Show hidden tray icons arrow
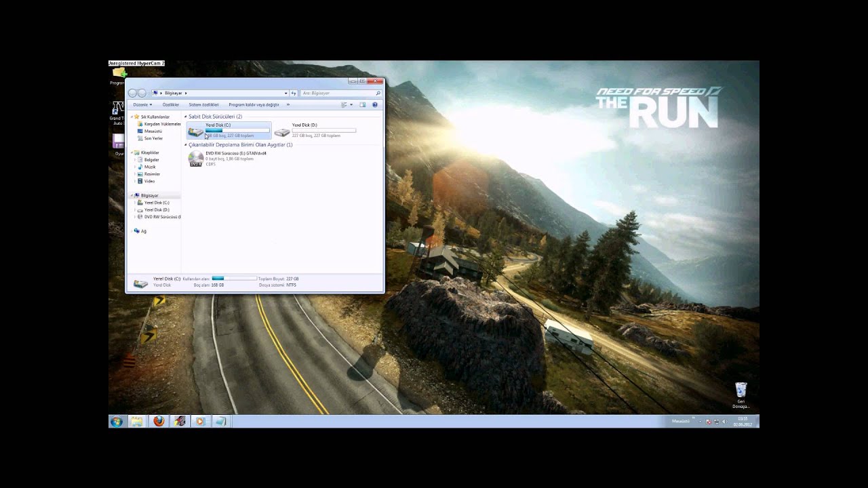This screenshot has width=868, height=488. click(x=700, y=422)
